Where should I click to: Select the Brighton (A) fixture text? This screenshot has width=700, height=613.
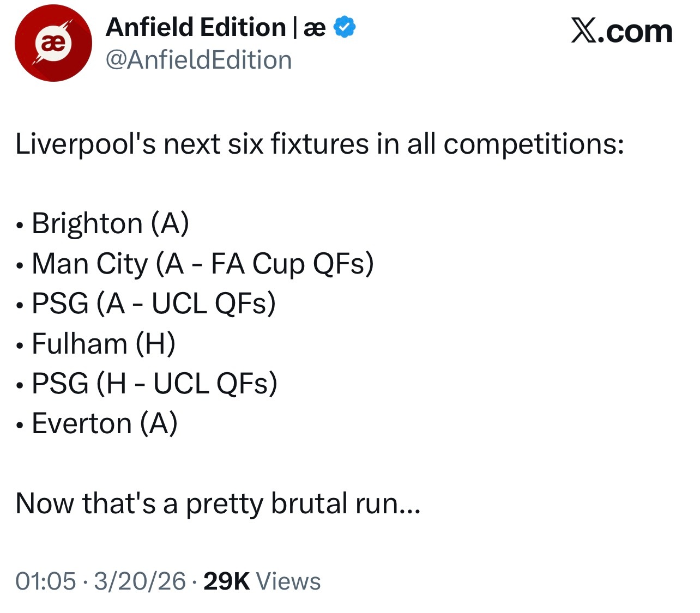111,223
